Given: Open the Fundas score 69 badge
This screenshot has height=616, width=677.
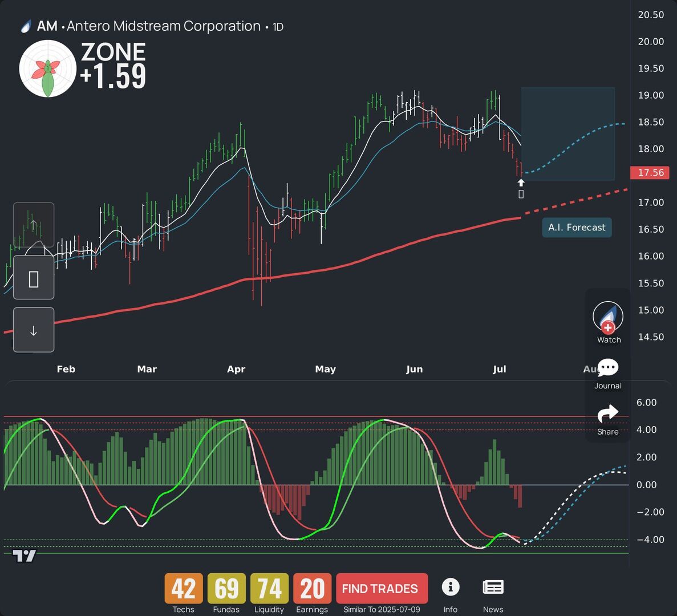Looking at the screenshot, I should pyautogui.click(x=226, y=589).
